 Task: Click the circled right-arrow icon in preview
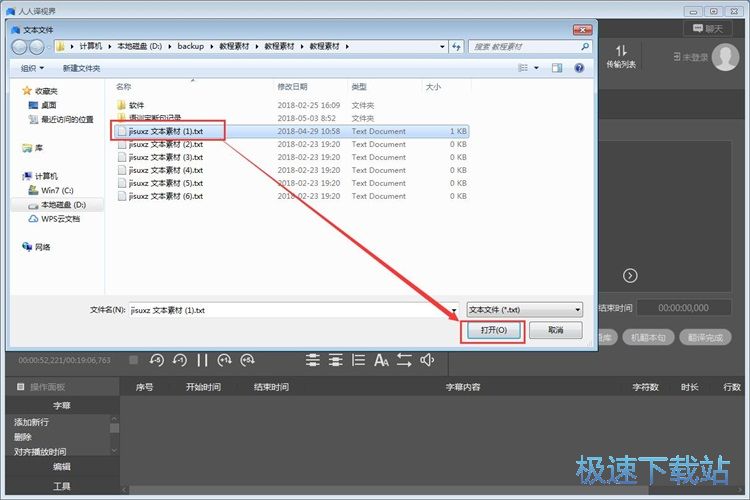pos(630,276)
